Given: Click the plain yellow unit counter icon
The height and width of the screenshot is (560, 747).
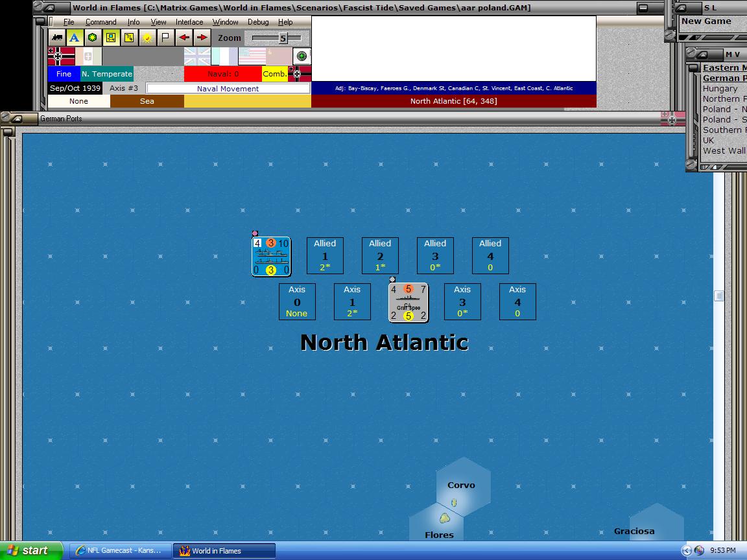Looking at the screenshot, I should [129, 38].
